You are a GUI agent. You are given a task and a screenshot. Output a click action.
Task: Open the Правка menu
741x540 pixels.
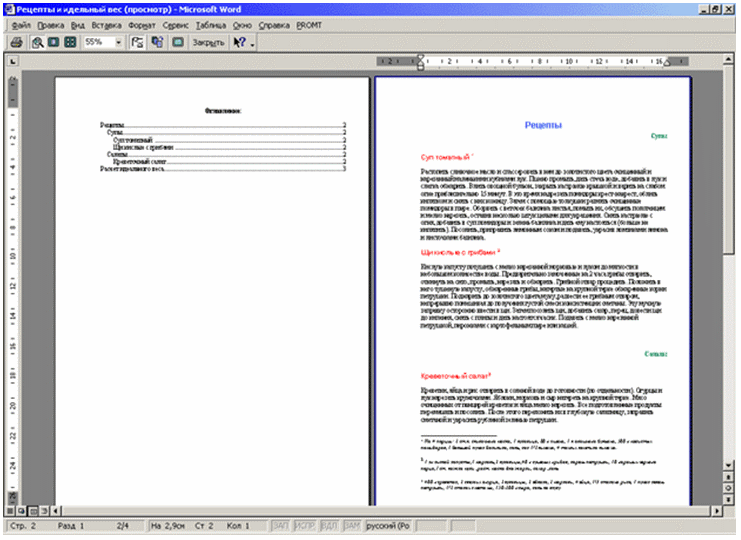click(x=51, y=25)
